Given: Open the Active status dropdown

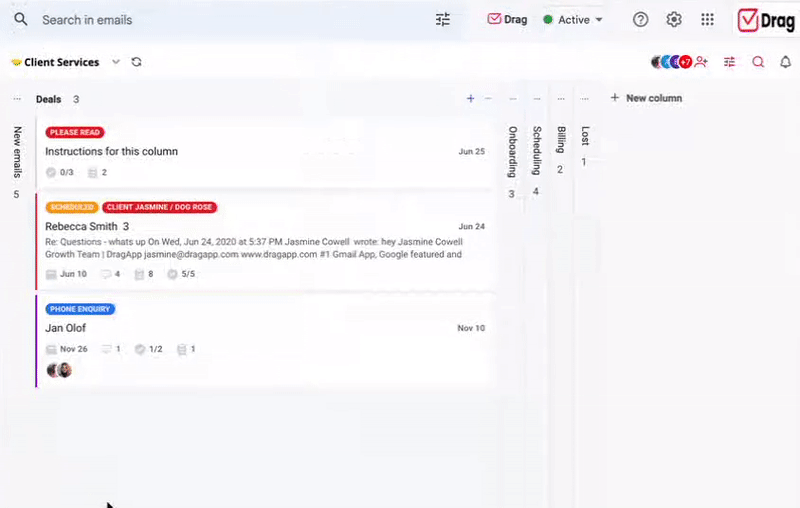Looking at the screenshot, I should pyautogui.click(x=572, y=19).
